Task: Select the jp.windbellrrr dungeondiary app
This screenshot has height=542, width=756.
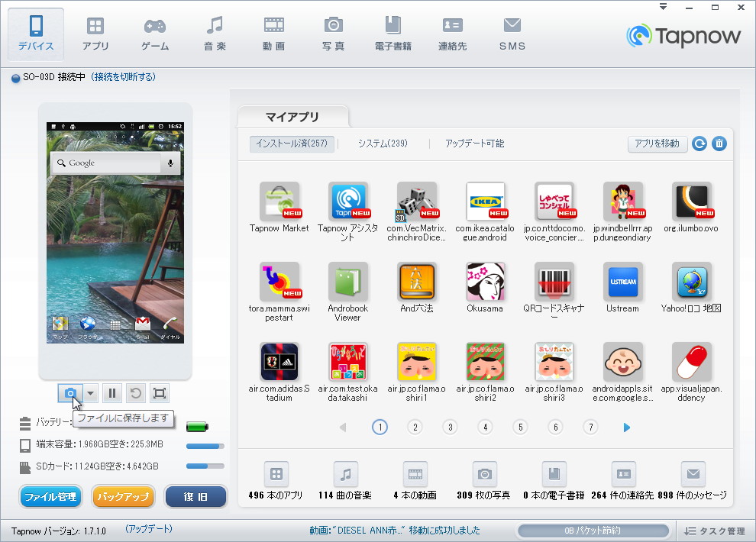Action: [622, 202]
